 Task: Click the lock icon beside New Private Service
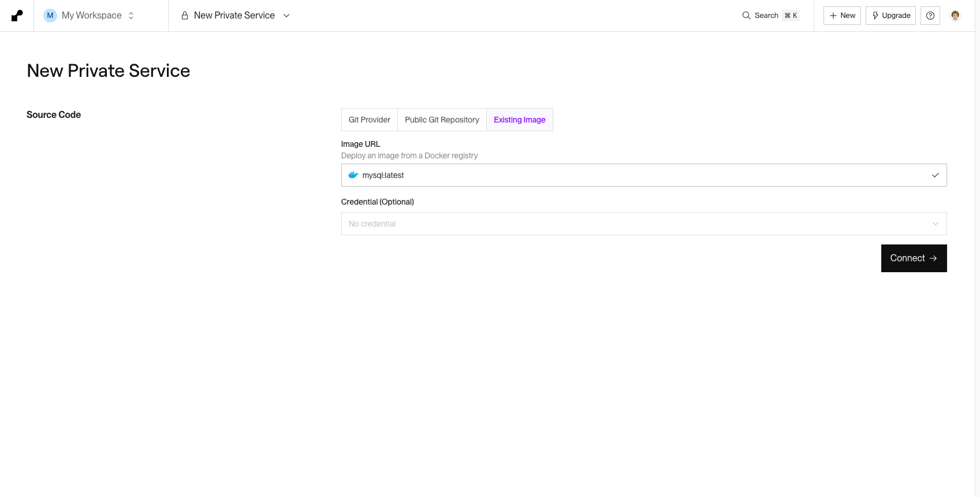click(185, 16)
